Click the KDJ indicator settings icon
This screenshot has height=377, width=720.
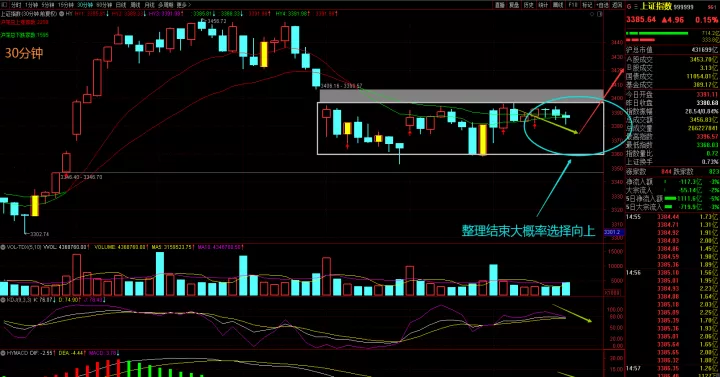pyautogui.click(x=3, y=300)
